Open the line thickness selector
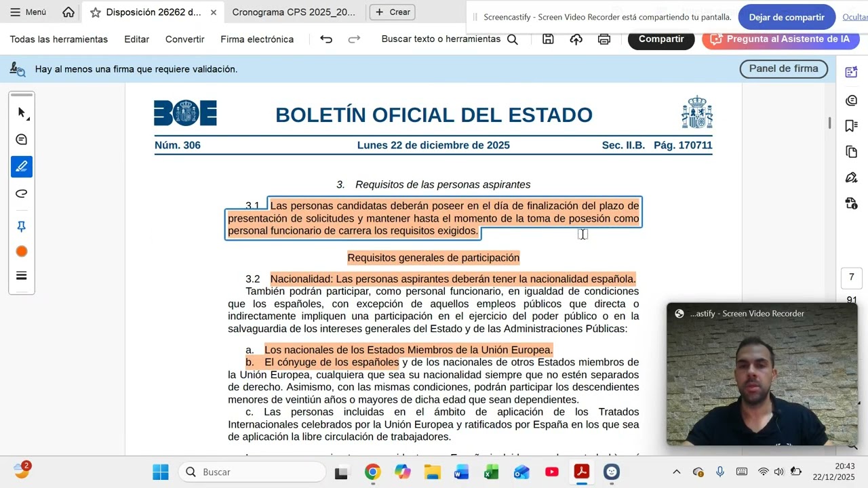 [22, 276]
